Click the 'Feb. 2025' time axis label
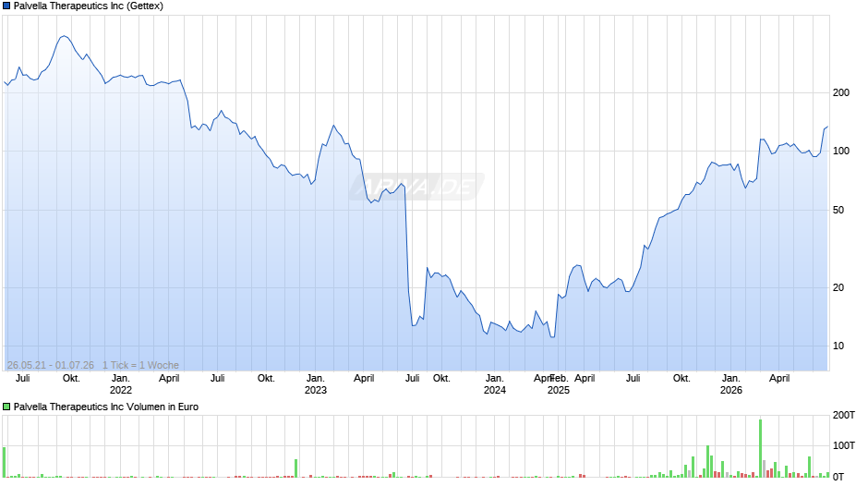Viewport: 868px width, 486px height. click(x=559, y=384)
